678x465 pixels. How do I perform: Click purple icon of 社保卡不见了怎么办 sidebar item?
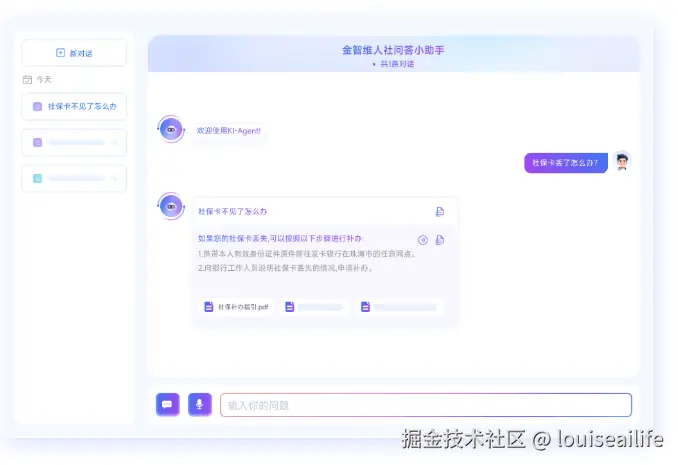38,106
